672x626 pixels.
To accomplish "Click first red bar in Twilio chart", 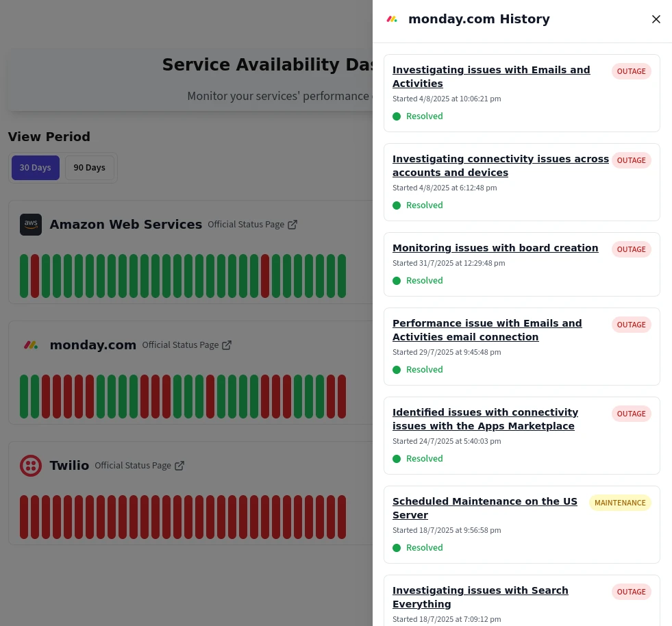I will [24, 516].
